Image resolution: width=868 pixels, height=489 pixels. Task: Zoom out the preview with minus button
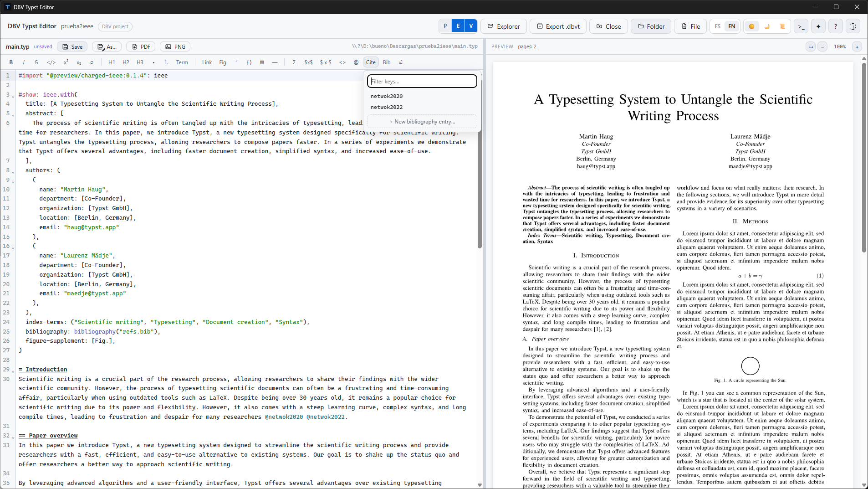822,46
